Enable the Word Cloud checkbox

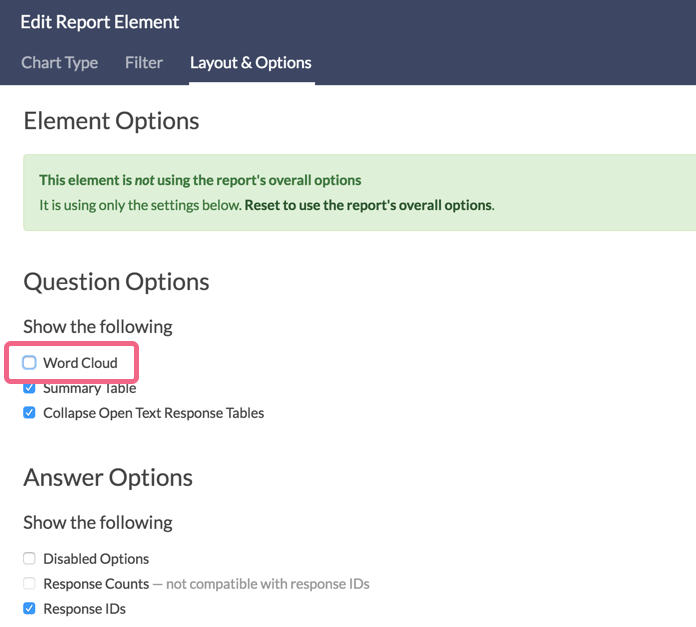pyautogui.click(x=30, y=363)
